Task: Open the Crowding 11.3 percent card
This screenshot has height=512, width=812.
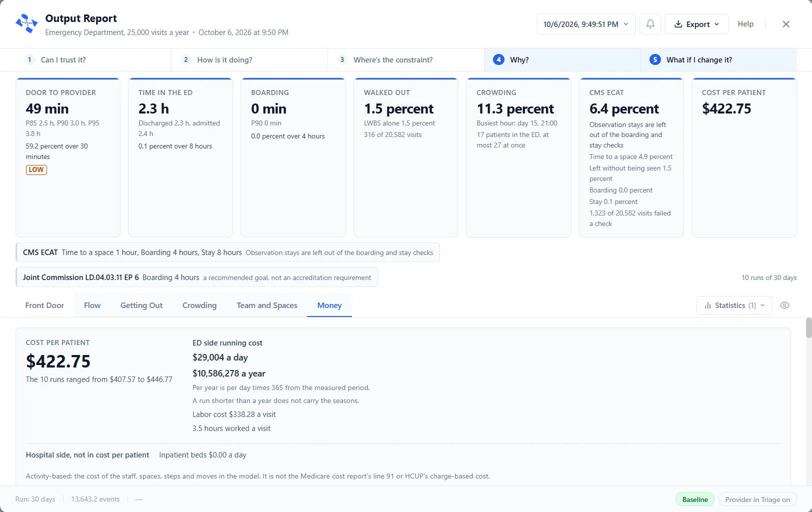Action: pos(518,157)
